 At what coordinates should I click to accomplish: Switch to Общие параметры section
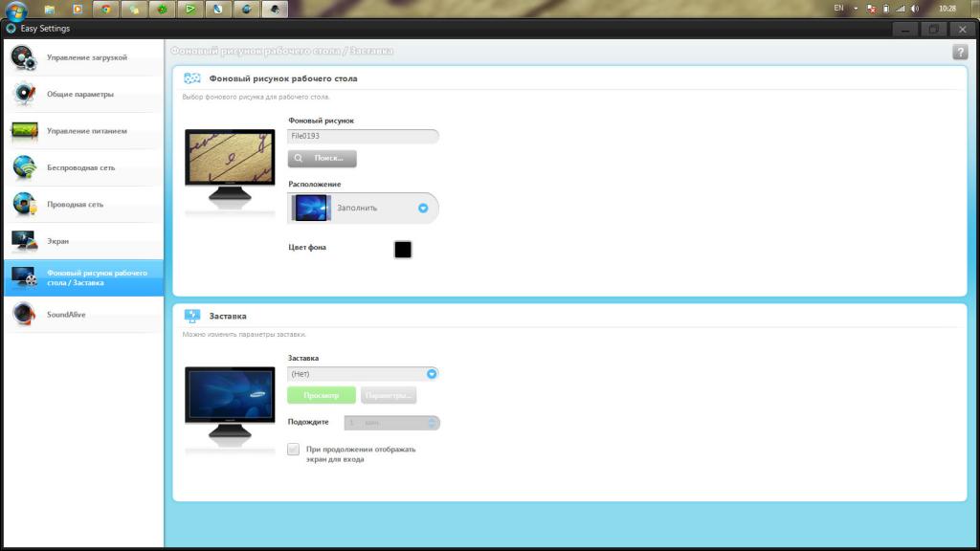(84, 95)
